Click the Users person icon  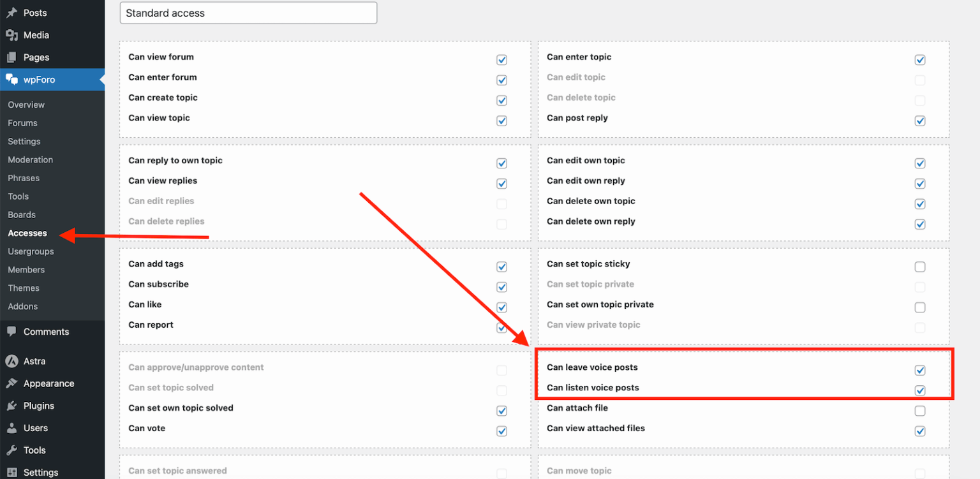(x=11, y=428)
